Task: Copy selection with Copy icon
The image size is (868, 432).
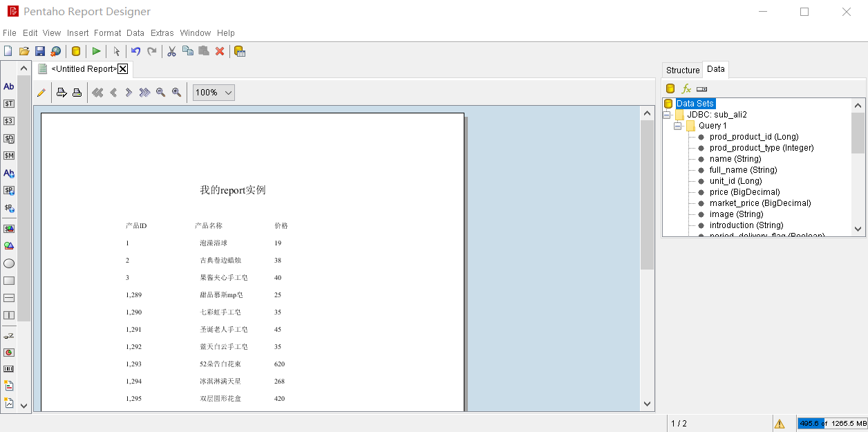Action: point(188,51)
